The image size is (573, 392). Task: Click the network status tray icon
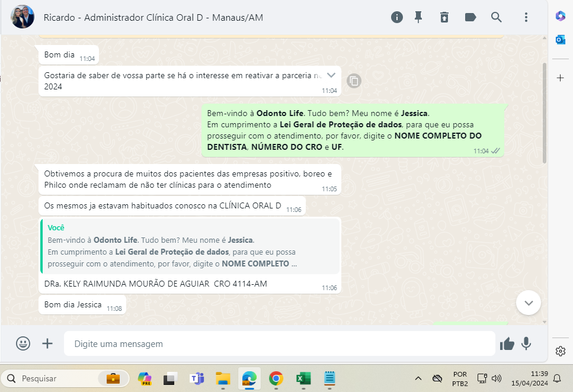tap(482, 378)
